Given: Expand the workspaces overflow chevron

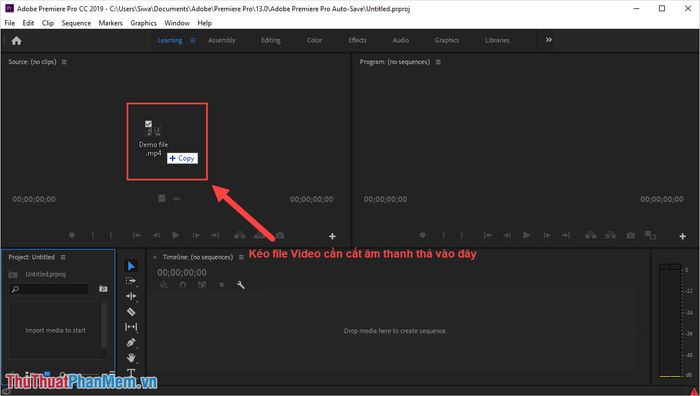Looking at the screenshot, I should pos(549,40).
